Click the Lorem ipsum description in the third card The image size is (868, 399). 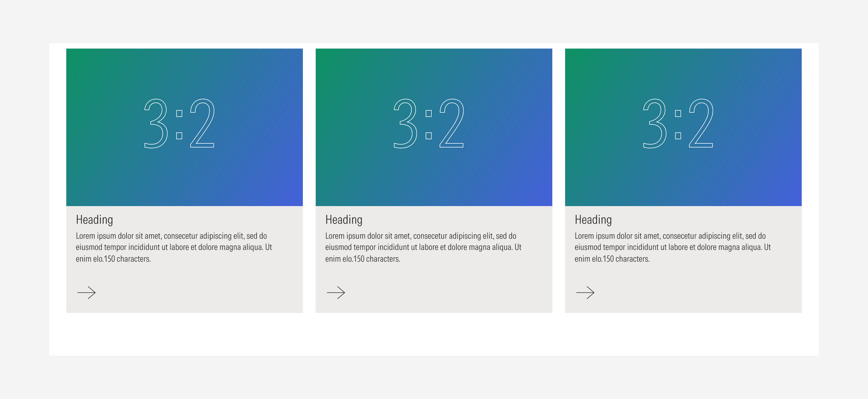[673, 247]
